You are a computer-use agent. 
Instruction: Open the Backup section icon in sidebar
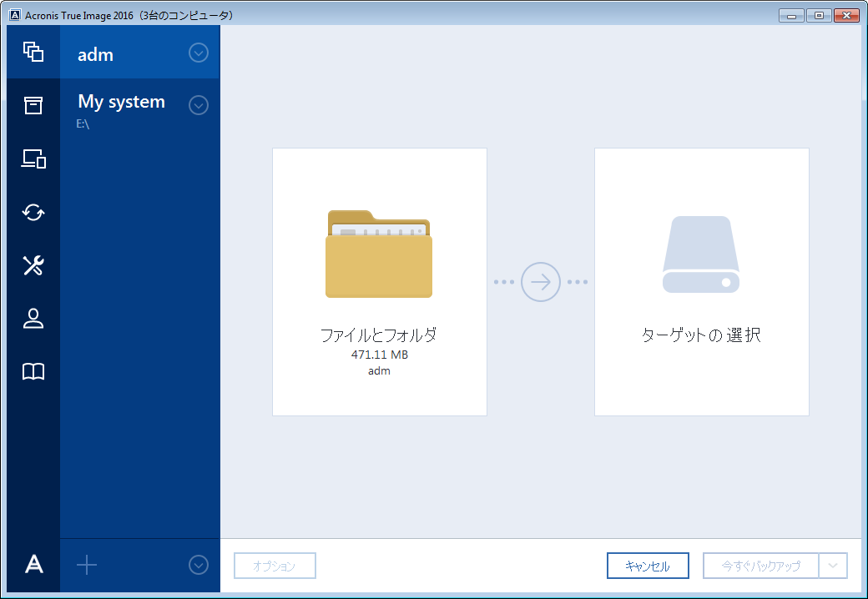[x=33, y=52]
